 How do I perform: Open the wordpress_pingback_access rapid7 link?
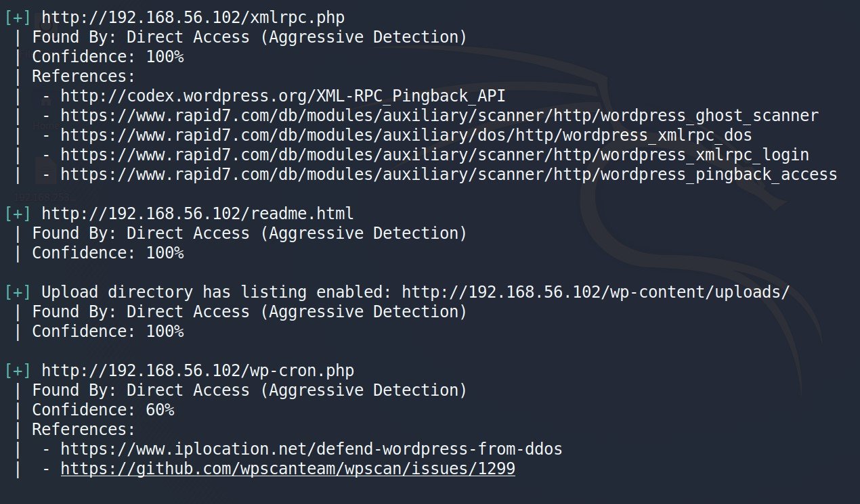click(x=449, y=175)
